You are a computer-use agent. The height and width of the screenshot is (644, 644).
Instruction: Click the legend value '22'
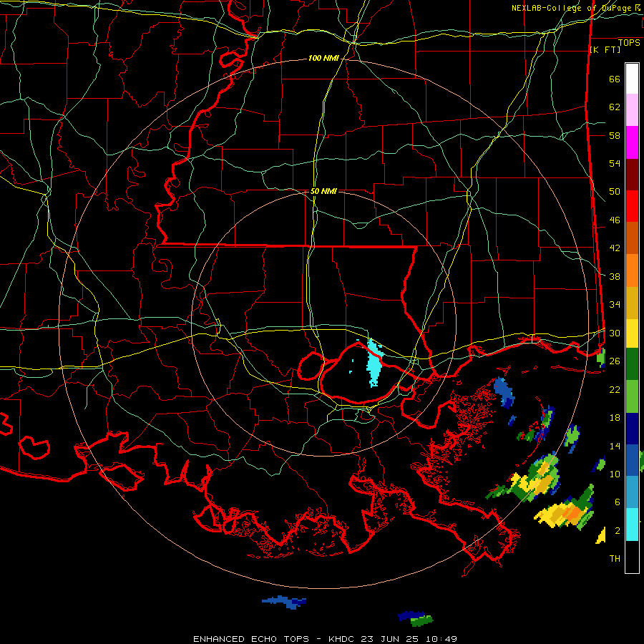615,390
